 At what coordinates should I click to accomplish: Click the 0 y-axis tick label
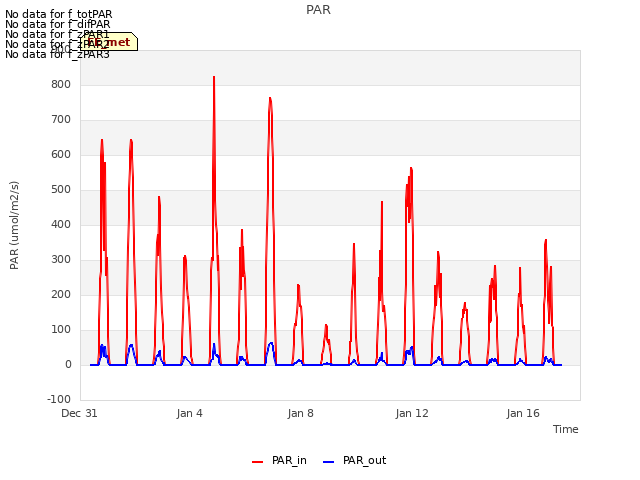(x=68, y=364)
